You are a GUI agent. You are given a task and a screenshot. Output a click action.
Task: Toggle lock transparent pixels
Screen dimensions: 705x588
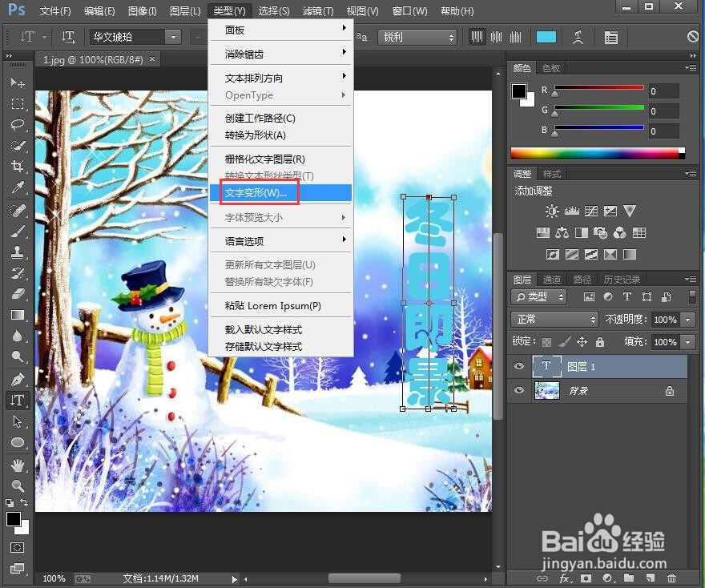click(546, 342)
